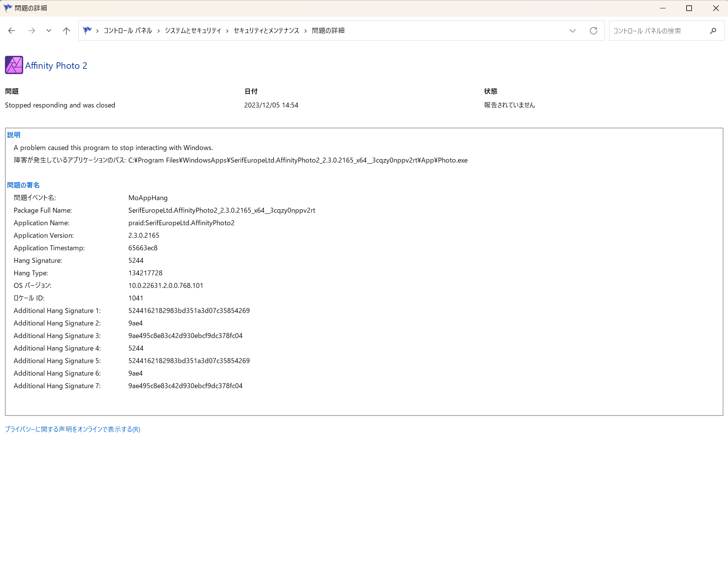The width and height of the screenshot is (728, 583).
Task: Click OS version value 10.0.22631.2.0.0.768.101
Action: click(166, 286)
